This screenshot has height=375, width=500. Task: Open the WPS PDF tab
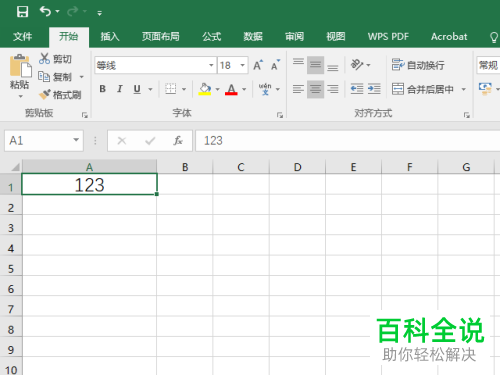point(388,36)
